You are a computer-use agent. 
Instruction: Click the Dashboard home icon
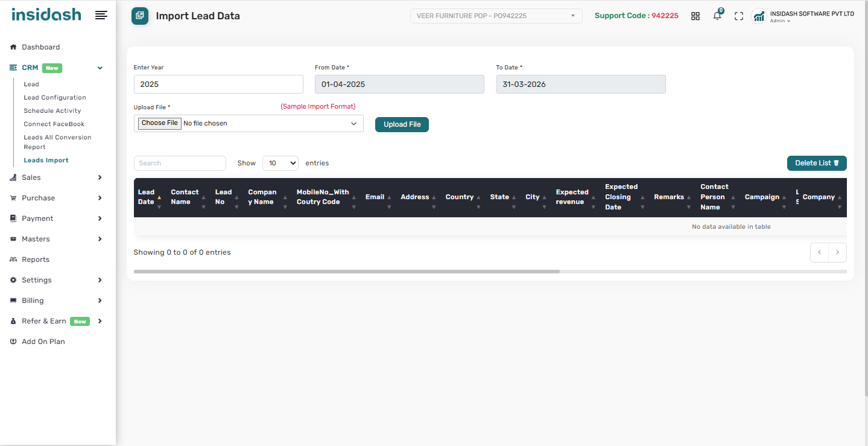click(13, 47)
